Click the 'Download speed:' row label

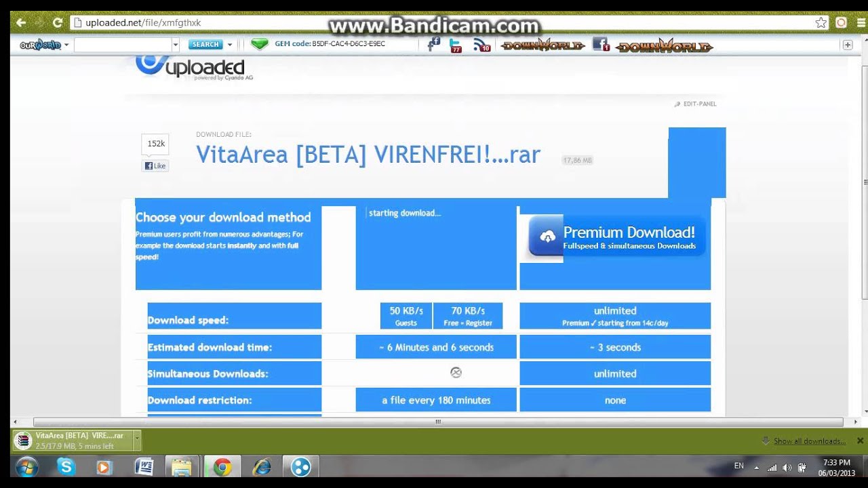pyautogui.click(x=188, y=321)
